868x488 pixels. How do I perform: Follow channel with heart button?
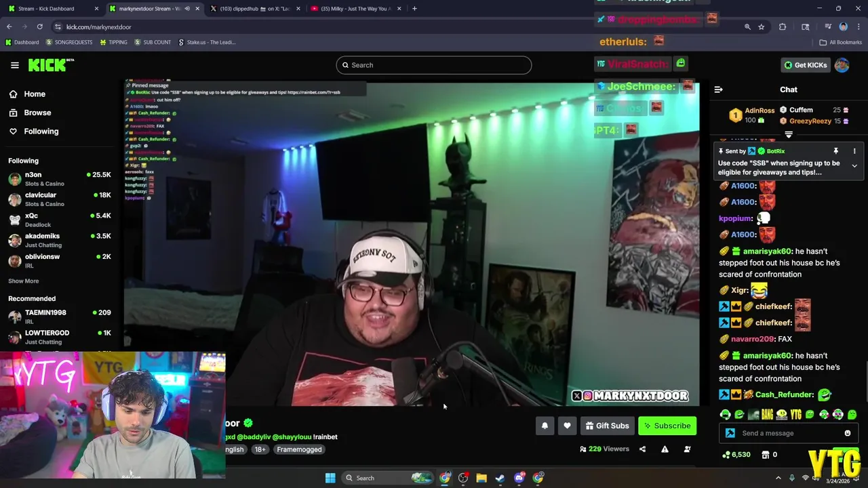(567, 426)
